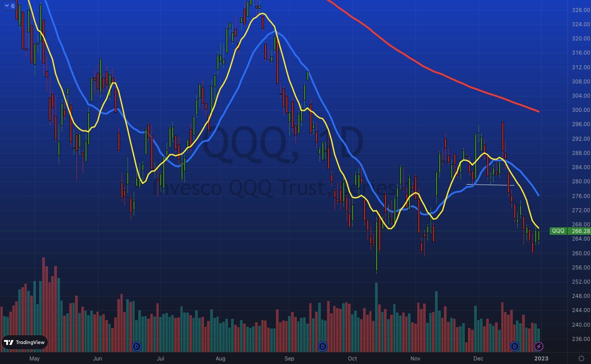The height and width of the screenshot is (364, 591).
Task: Open the mid-September dividend marker
Action: (323, 346)
